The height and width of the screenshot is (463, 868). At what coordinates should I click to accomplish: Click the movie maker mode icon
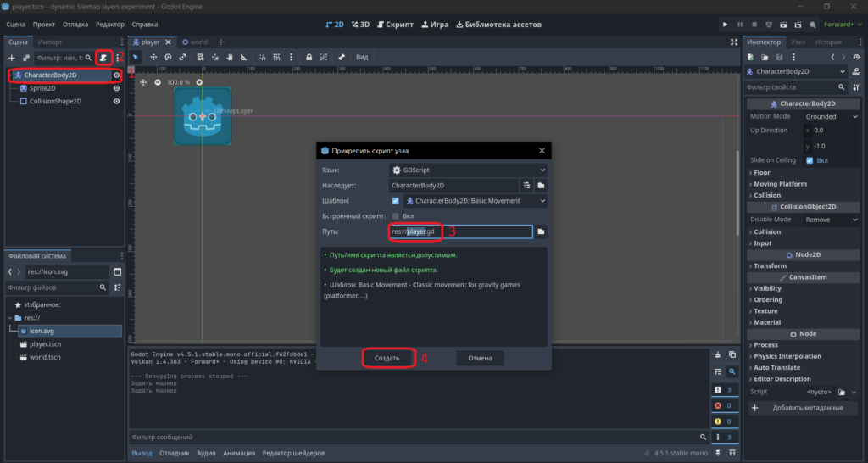point(812,25)
